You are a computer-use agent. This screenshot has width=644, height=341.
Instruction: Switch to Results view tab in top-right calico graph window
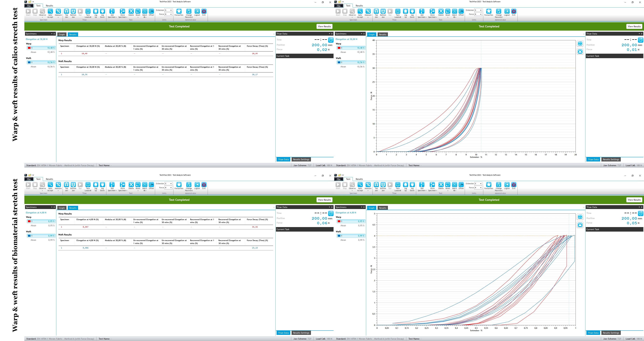382,34
